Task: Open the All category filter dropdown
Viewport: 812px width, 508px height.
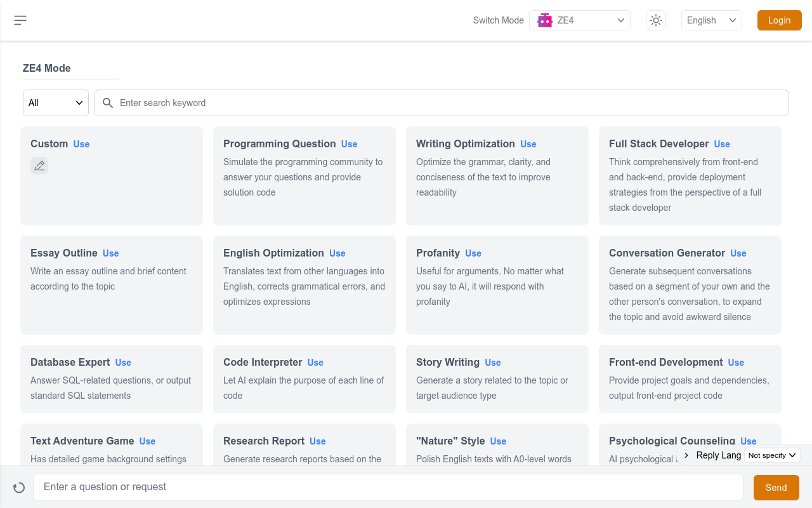Action: tap(56, 103)
